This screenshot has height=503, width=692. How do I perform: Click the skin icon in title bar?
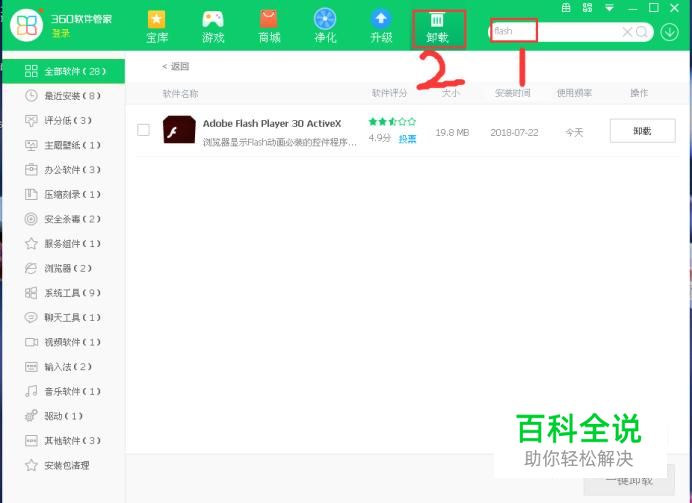tap(566, 8)
